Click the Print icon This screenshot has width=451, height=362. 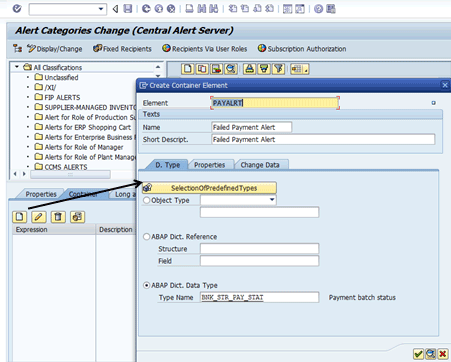[x=189, y=9]
